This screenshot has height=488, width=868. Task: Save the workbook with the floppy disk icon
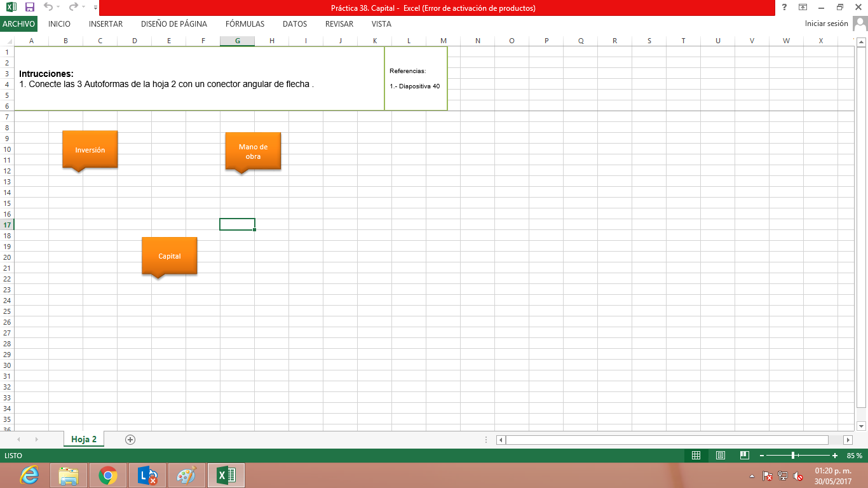[29, 8]
